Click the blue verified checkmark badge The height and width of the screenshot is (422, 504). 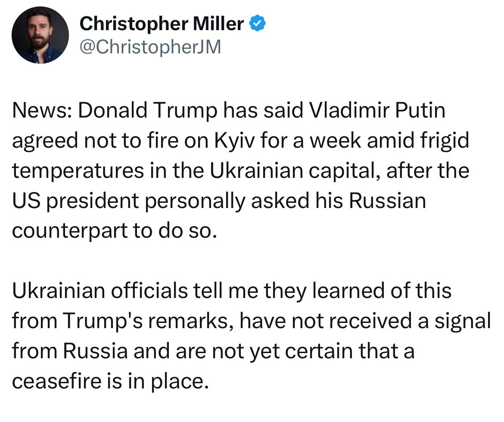258,24
